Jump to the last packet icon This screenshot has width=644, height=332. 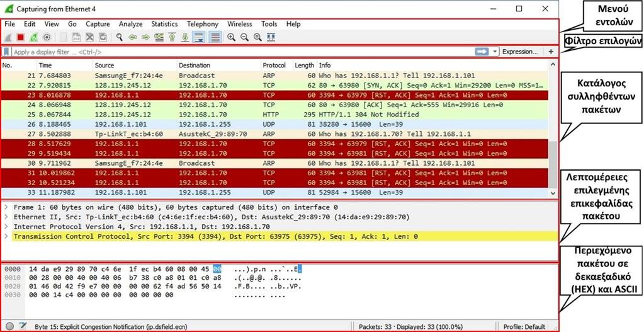click(185, 37)
